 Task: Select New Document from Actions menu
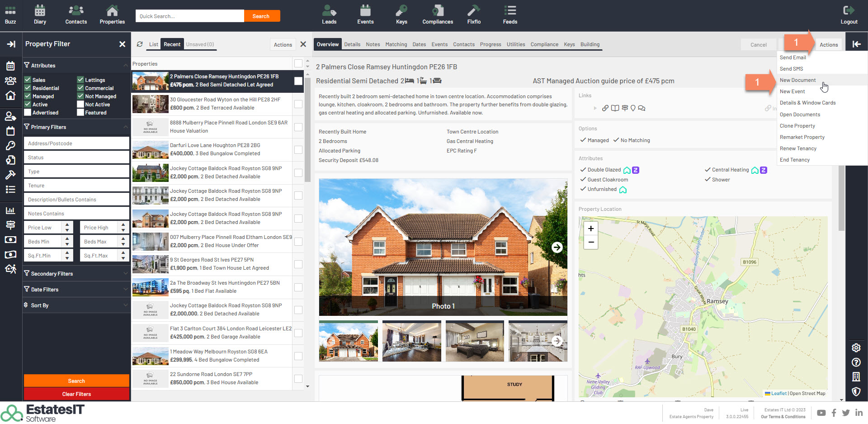[x=797, y=80]
